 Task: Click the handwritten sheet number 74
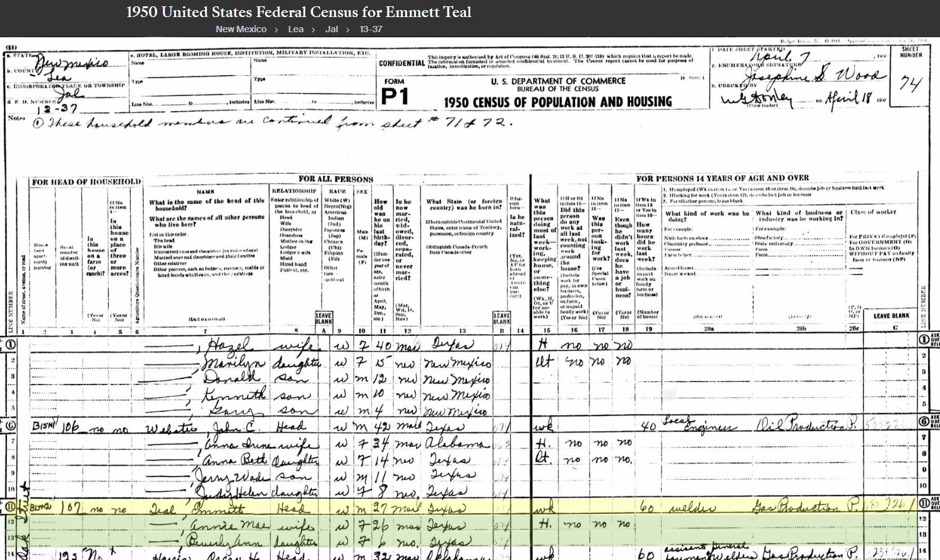click(910, 84)
